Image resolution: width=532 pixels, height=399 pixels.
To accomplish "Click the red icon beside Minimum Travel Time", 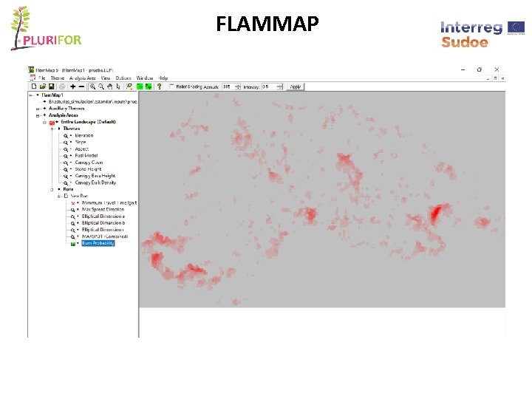I will point(73,203).
